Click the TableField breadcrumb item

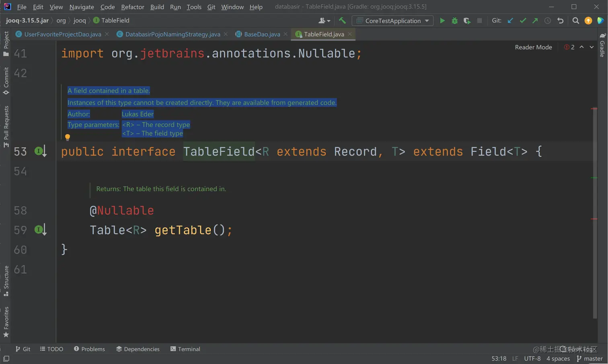click(x=111, y=20)
